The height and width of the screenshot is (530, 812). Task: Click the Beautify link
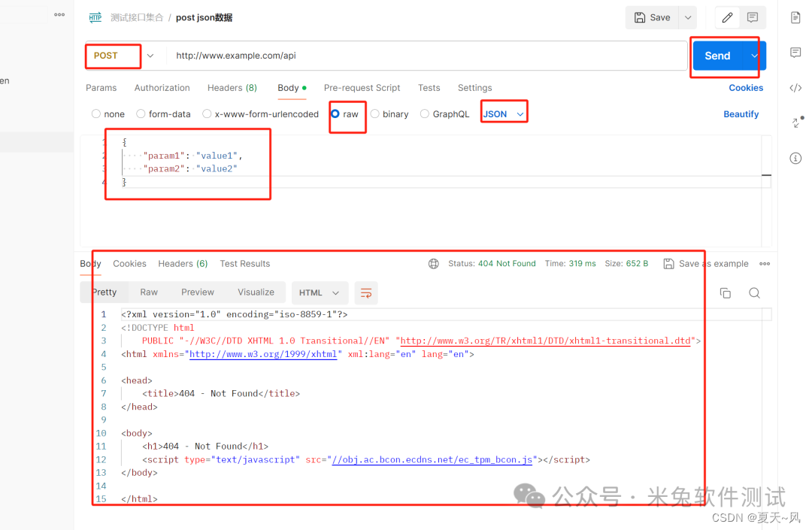coord(741,114)
